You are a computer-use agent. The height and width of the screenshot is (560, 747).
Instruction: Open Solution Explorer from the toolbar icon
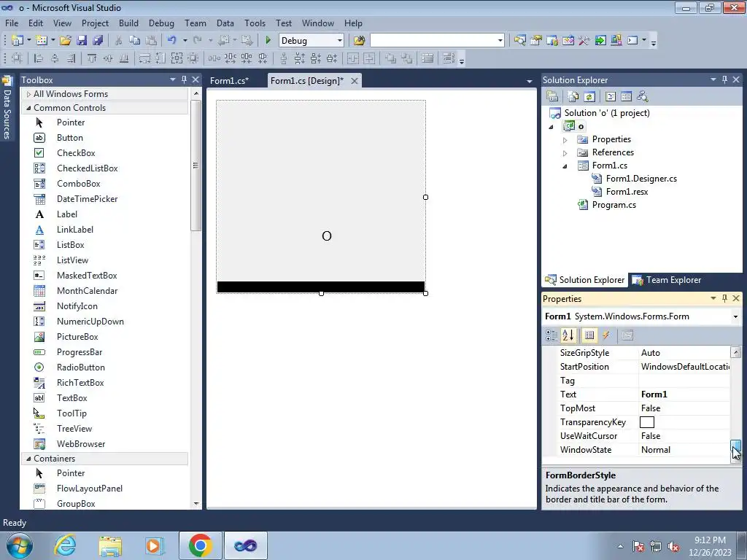click(x=519, y=41)
